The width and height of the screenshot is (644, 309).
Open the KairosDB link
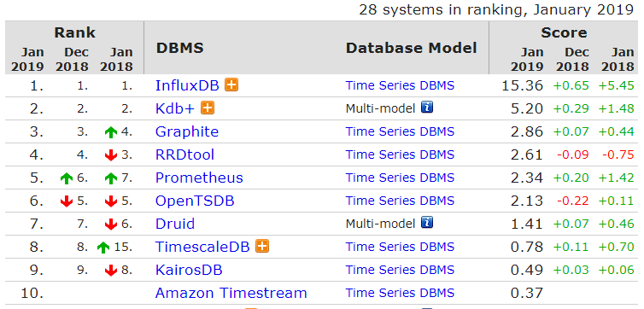point(189,270)
